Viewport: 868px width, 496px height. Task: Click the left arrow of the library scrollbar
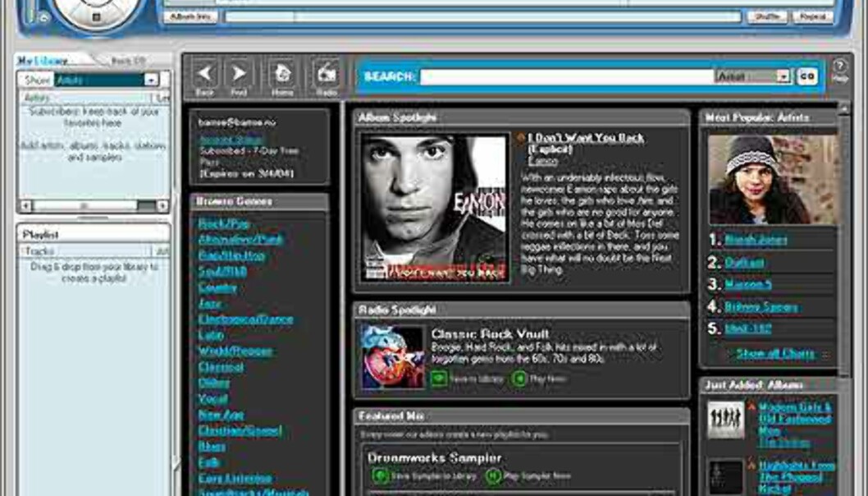(x=25, y=206)
